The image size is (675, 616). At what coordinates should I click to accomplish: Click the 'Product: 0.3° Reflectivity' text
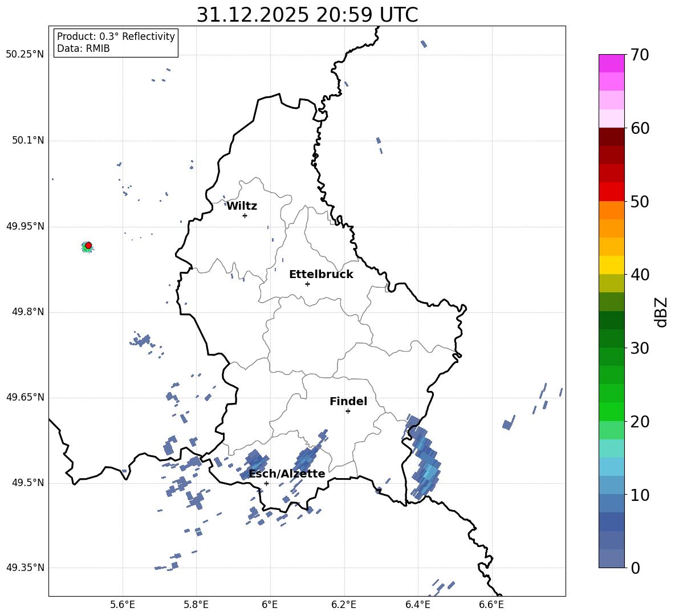116,36
